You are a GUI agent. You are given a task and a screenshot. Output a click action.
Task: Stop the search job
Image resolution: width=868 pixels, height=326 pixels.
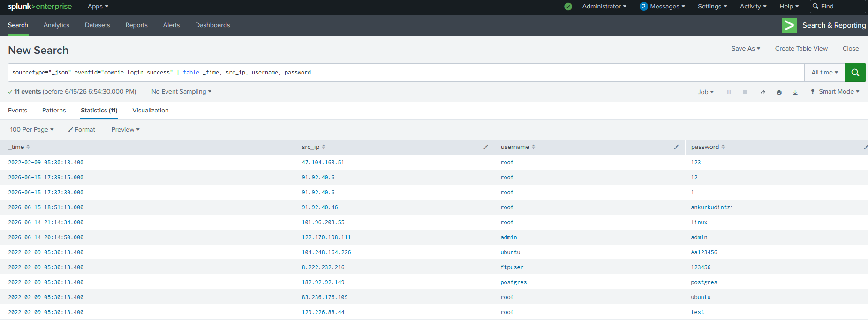tap(745, 92)
